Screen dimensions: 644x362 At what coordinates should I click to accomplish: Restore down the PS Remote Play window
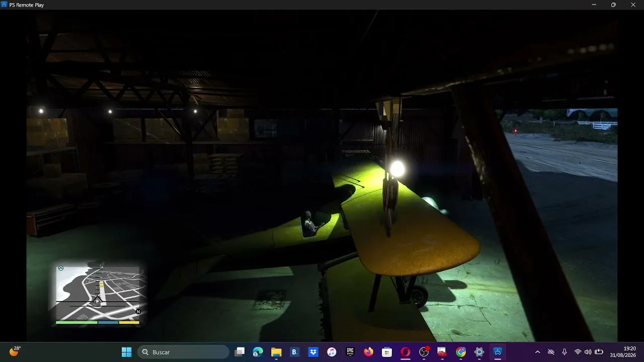click(x=613, y=5)
